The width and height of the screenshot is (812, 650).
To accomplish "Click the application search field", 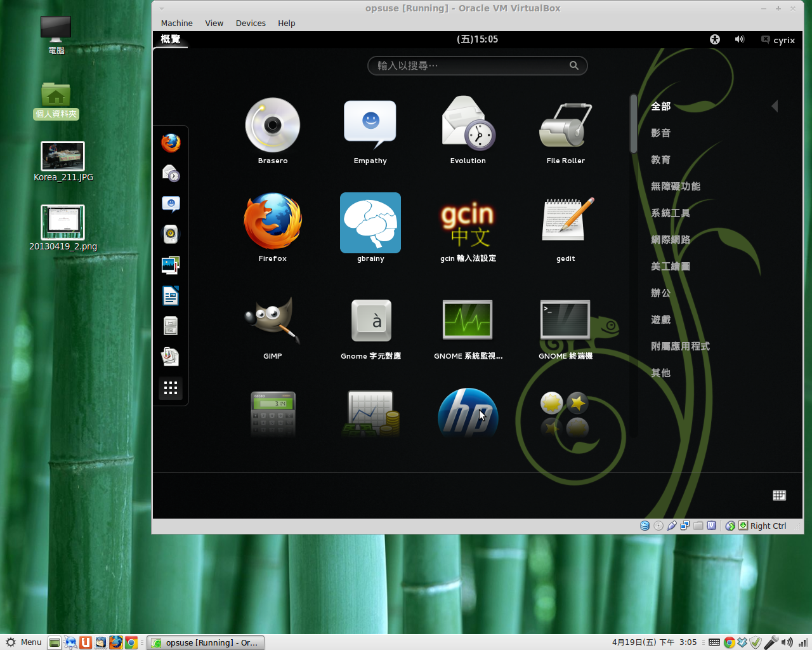I will click(478, 65).
